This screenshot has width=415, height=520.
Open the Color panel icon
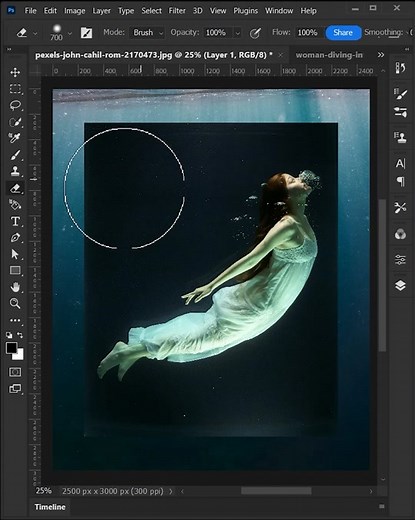(x=400, y=234)
